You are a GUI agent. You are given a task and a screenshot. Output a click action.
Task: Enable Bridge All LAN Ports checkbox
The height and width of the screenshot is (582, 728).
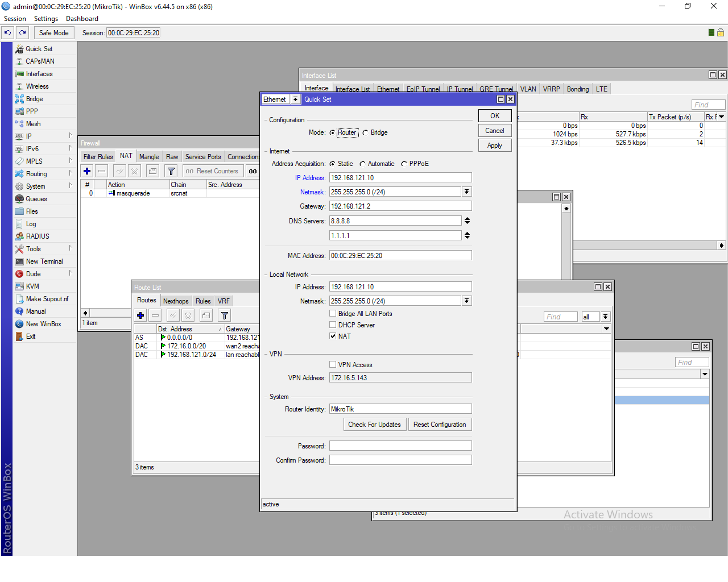coord(333,314)
